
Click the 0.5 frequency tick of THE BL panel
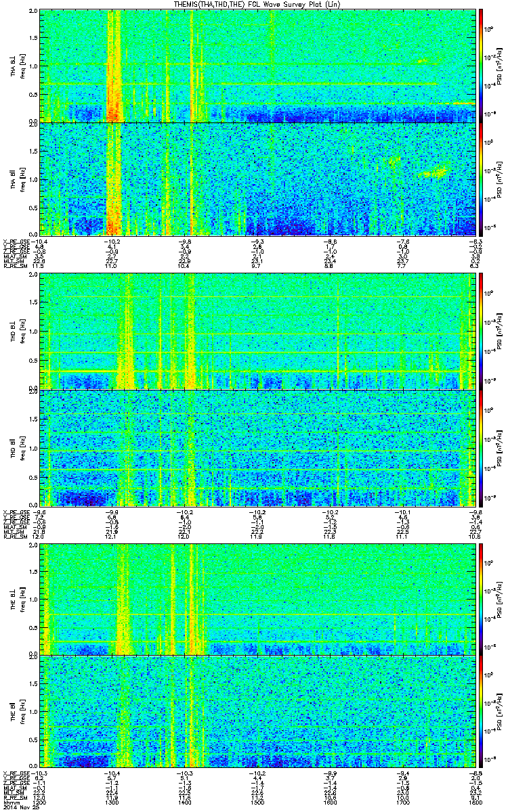point(33,627)
